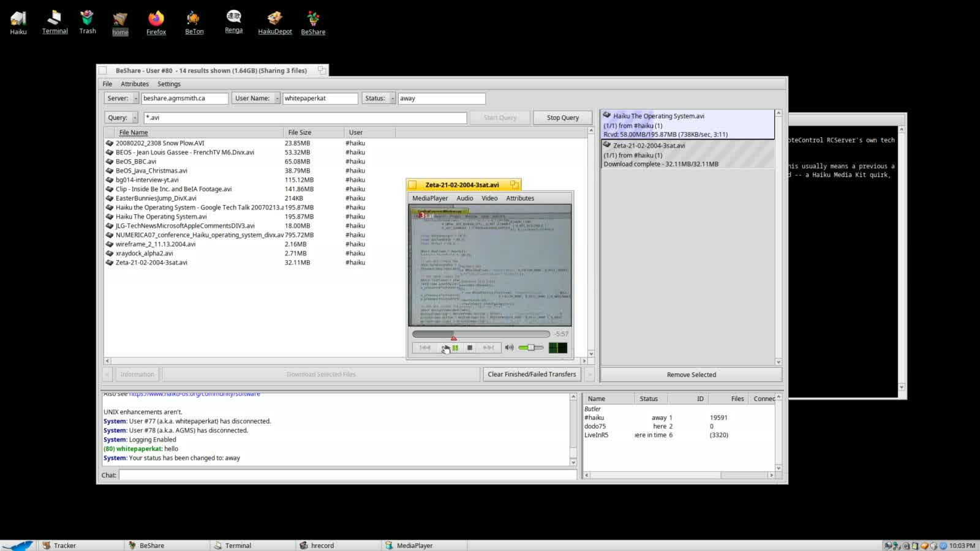Click the user list horizontal scrollbar

point(679,475)
